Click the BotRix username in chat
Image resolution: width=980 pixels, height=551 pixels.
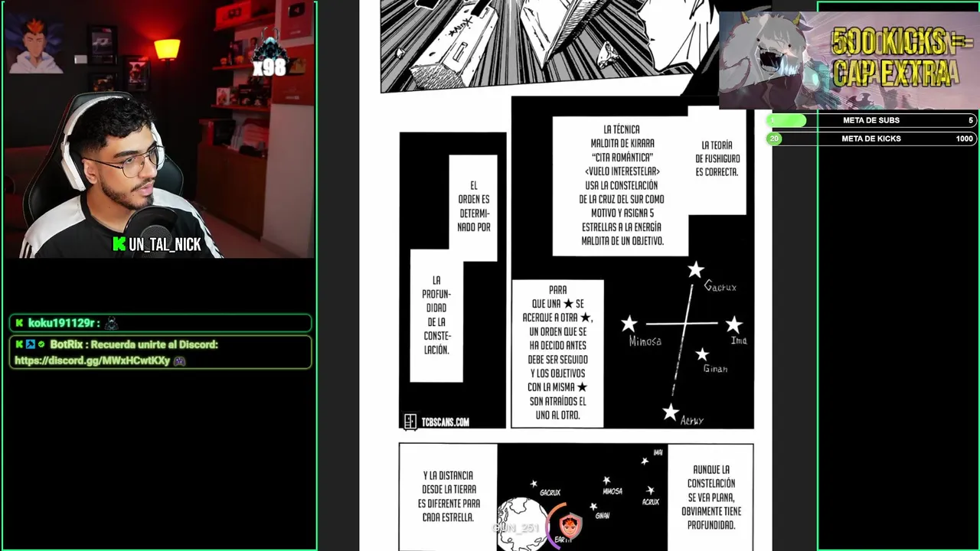(x=67, y=344)
